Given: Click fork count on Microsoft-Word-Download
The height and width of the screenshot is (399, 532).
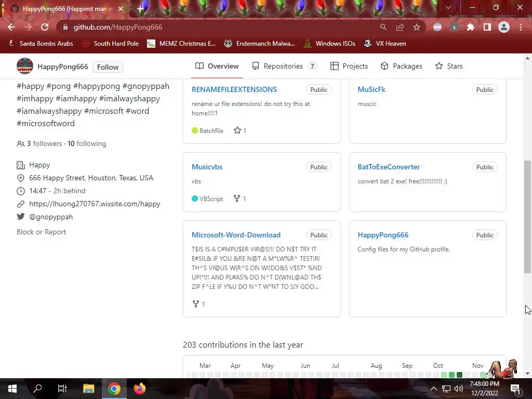Looking at the screenshot, I should [x=198, y=304].
